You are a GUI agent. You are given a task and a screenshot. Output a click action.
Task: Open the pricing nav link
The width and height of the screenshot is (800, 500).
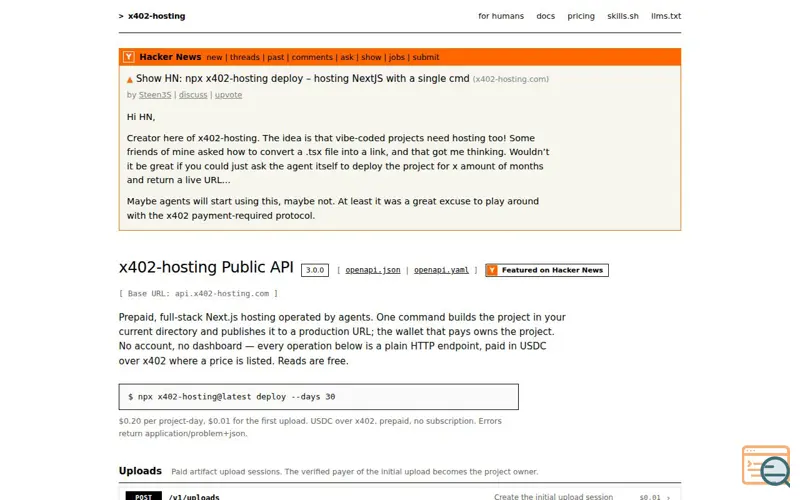point(581,16)
